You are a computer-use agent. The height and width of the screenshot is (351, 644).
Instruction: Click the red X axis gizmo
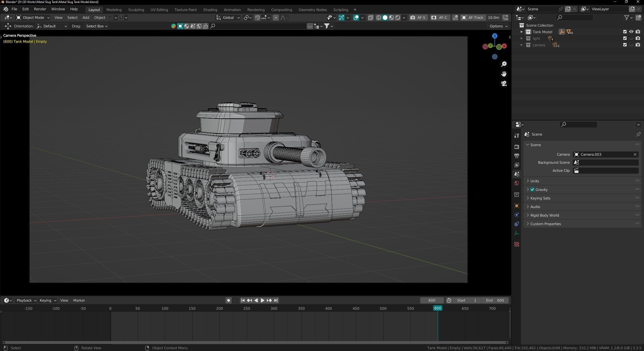pyautogui.click(x=504, y=46)
